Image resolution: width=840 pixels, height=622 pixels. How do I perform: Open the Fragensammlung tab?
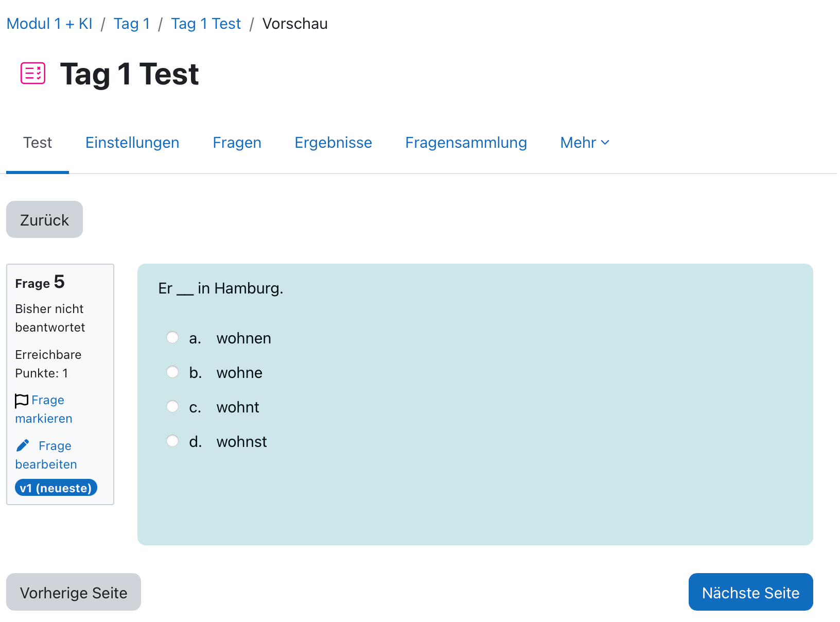[x=466, y=143]
